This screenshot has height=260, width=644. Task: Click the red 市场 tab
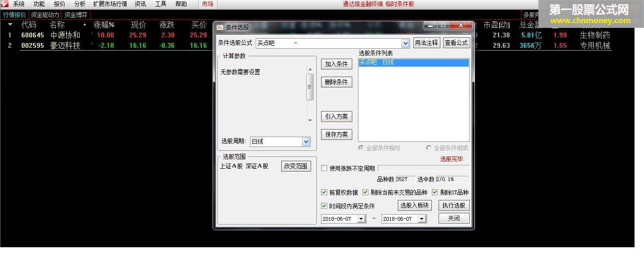click(207, 4)
